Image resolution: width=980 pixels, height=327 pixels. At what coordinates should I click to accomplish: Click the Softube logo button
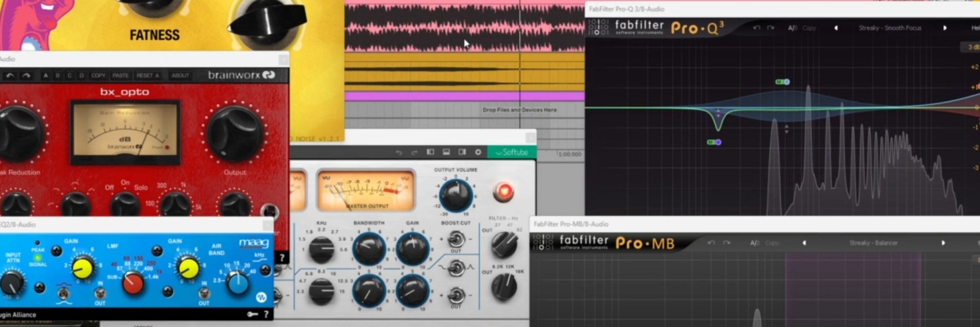tap(512, 152)
